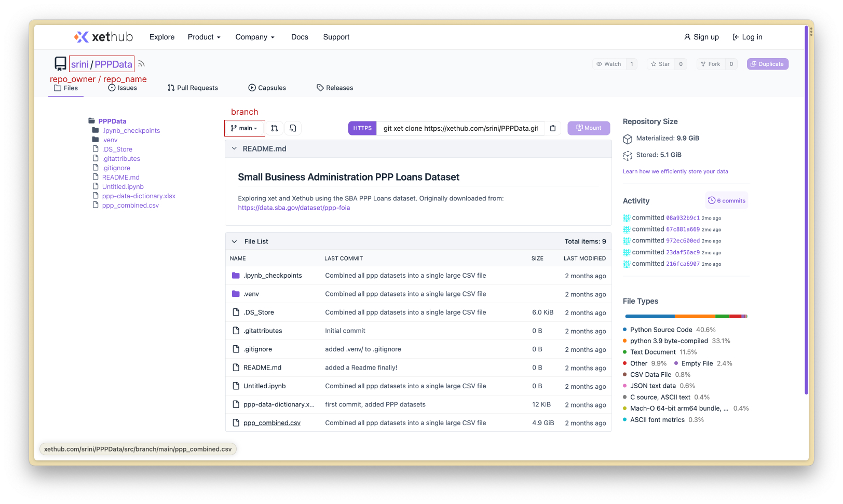Click the repository book icon
843x504 pixels.
tap(60, 64)
